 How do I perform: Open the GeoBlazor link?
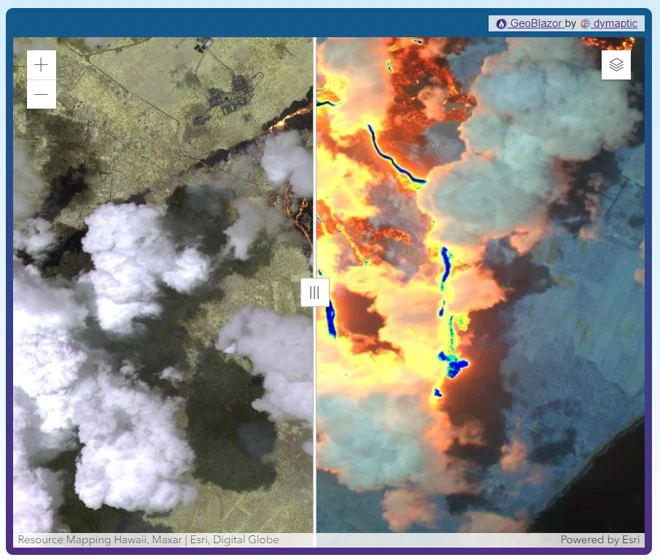click(535, 24)
